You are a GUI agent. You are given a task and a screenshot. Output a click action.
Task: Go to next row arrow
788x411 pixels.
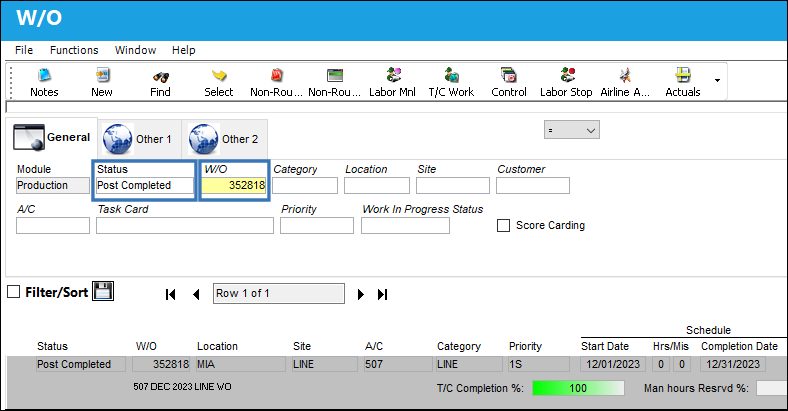(360, 294)
